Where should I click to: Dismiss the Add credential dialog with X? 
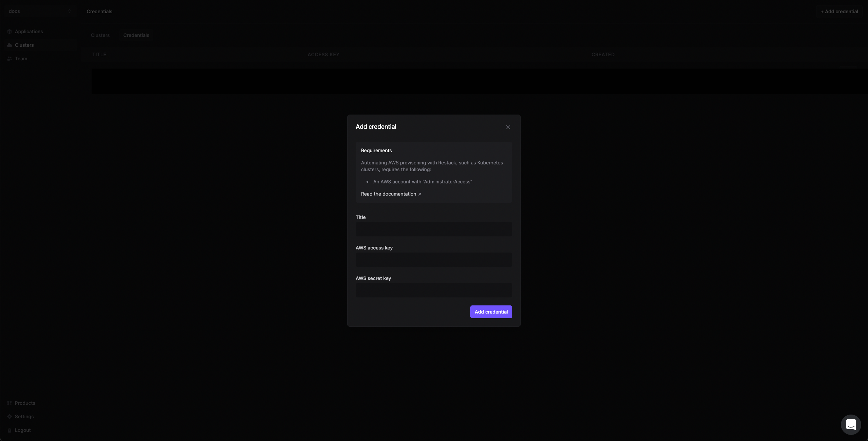click(508, 127)
